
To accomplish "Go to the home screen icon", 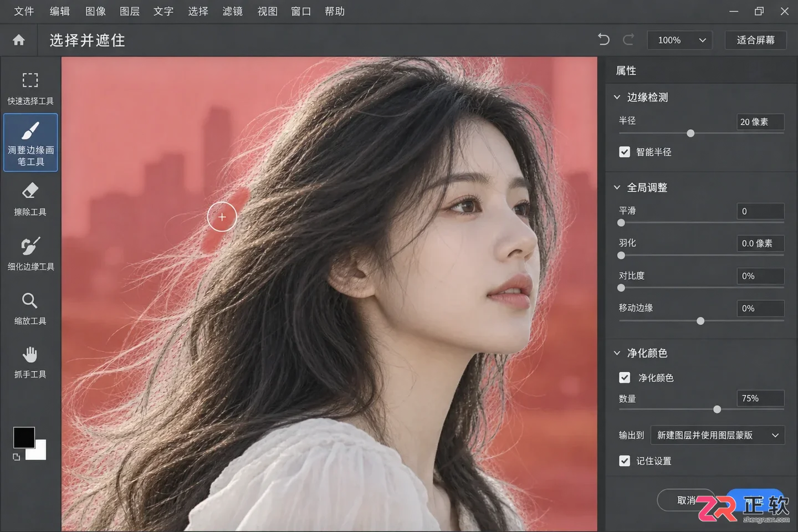I will pyautogui.click(x=19, y=40).
